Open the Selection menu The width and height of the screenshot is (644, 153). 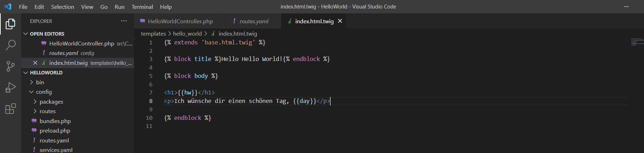click(x=62, y=7)
